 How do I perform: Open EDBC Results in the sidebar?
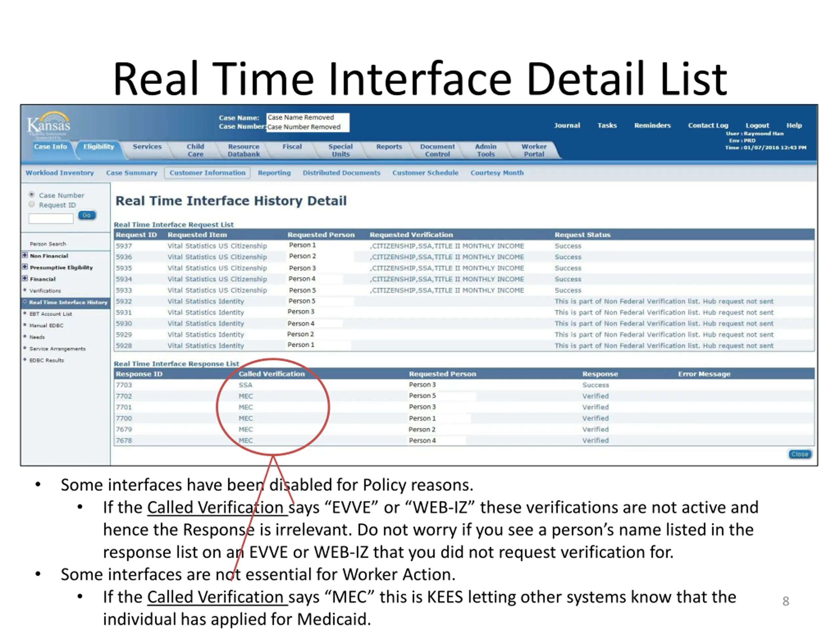(46, 360)
